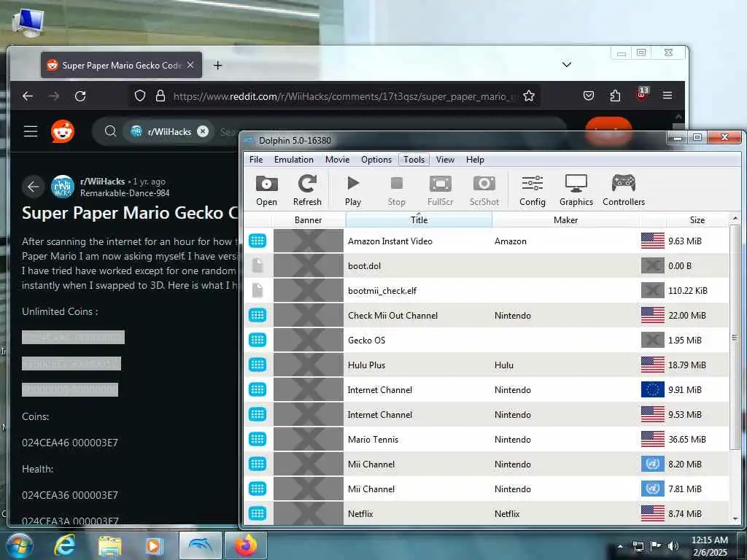The height and width of the screenshot is (560, 747).
Task: Click the scroll down arrow in Dolphin game list
Action: pyautogui.click(x=735, y=519)
